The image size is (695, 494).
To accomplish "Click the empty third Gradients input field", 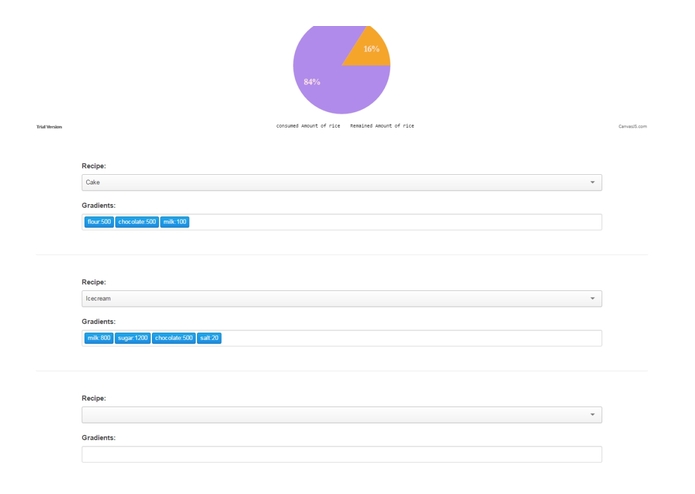I will [341, 454].
